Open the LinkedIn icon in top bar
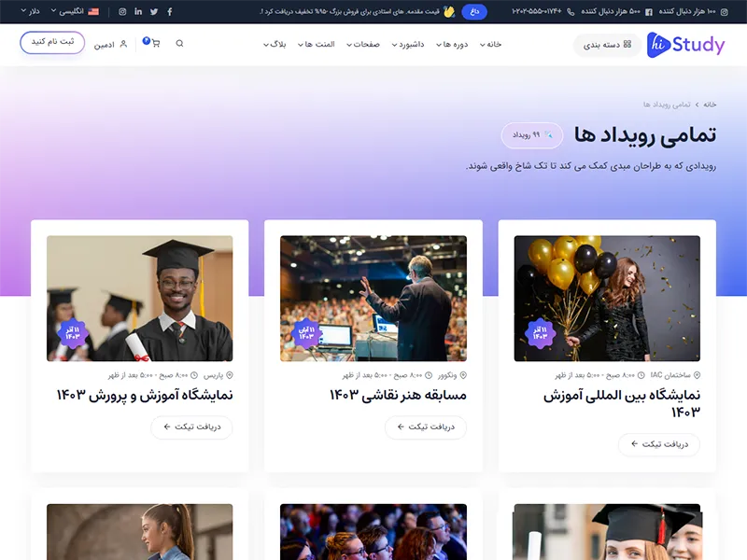747x560 pixels. coord(138,11)
